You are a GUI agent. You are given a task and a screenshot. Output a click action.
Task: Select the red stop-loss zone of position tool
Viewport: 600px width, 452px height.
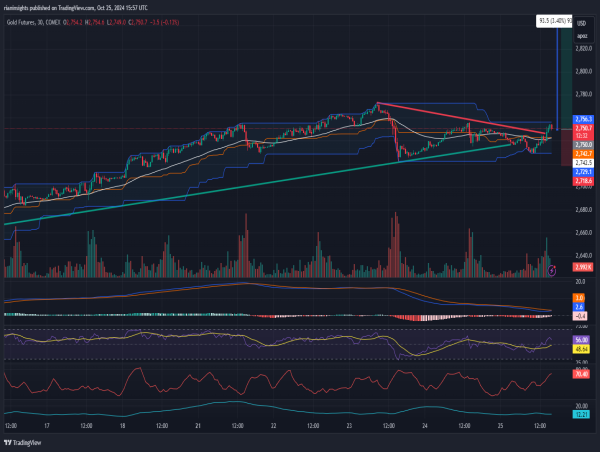click(566, 148)
